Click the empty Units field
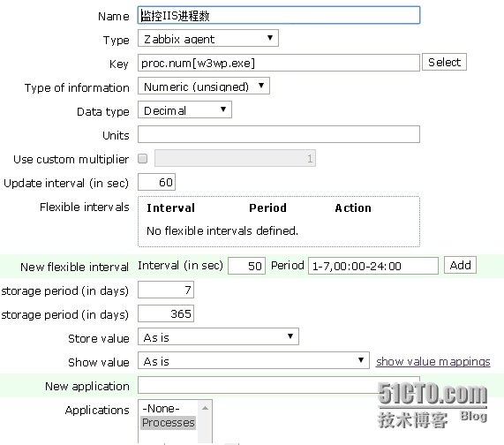504x445 pixels. (x=279, y=134)
